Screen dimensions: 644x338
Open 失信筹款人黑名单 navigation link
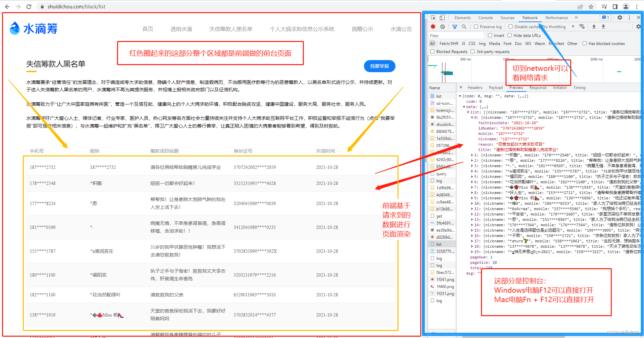coord(231,29)
